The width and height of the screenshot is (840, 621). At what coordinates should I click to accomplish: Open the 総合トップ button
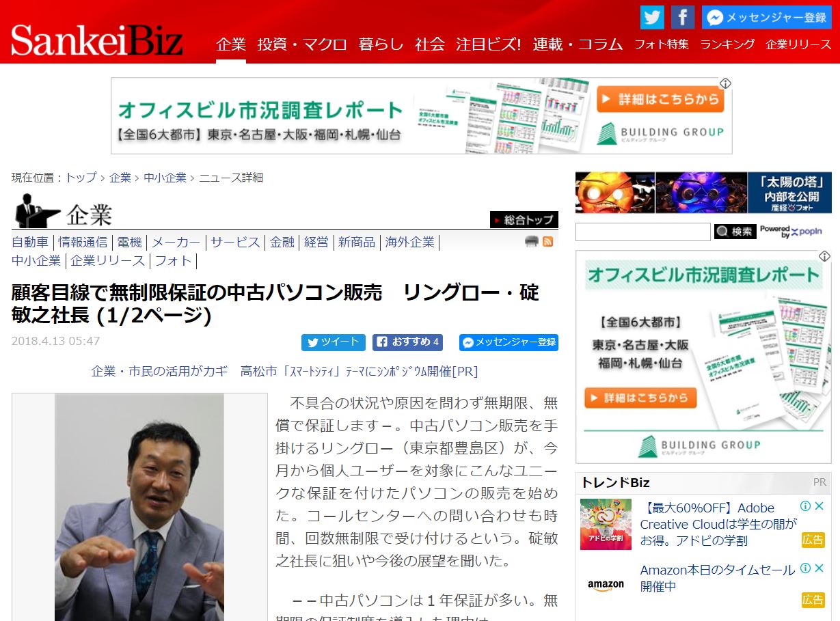(524, 219)
